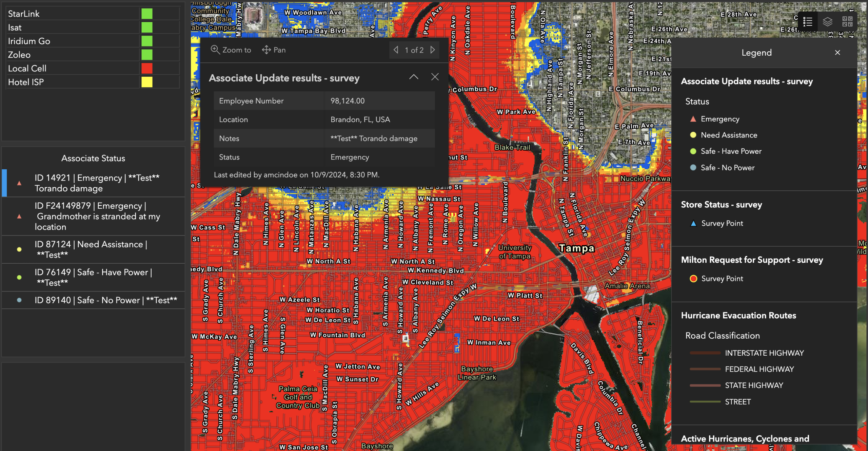Screen dimensions: 868x451
Task: Click Amalie Arena on the map
Action: point(627,286)
